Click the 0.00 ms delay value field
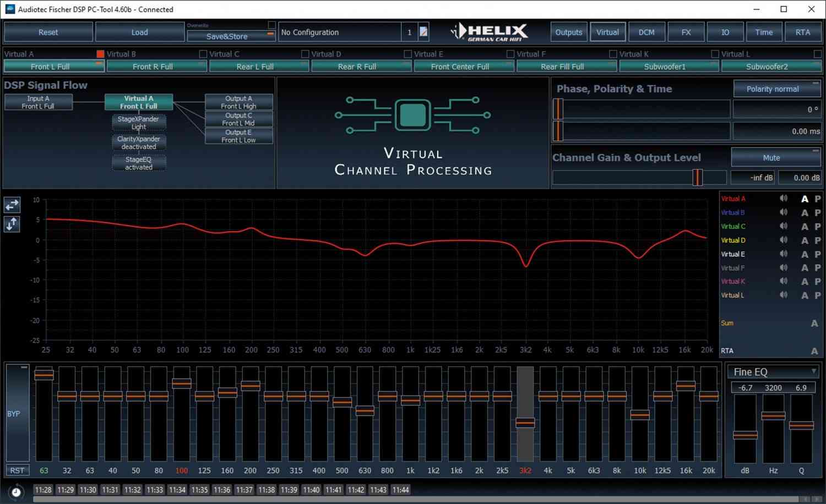 click(x=777, y=131)
